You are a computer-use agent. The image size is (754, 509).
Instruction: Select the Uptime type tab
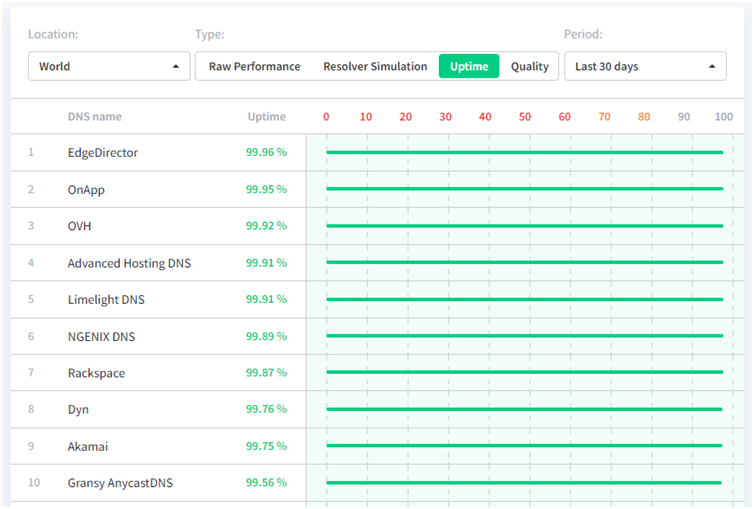click(x=469, y=66)
